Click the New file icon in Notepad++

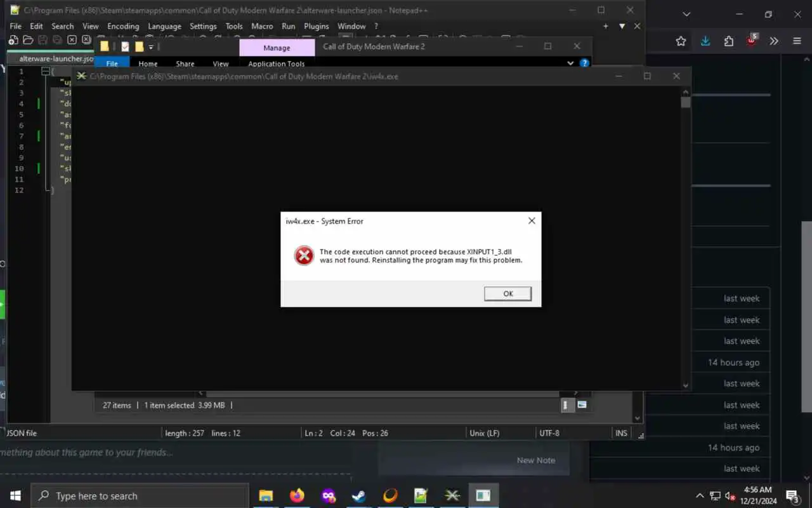13,40
